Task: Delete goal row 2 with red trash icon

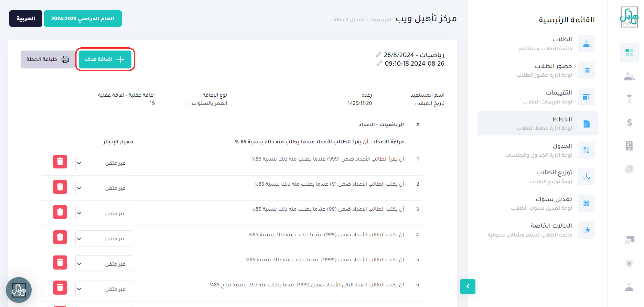Action: tap(60, 187)
